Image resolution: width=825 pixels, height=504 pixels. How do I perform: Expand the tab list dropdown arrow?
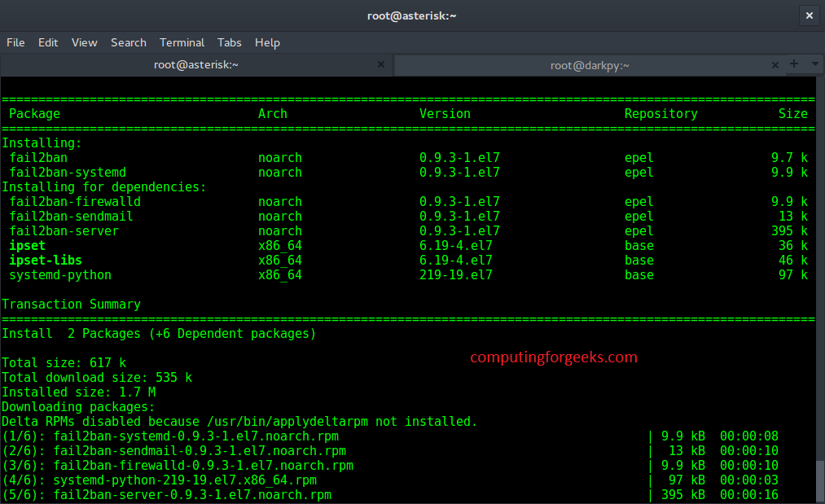coord(815,64)
